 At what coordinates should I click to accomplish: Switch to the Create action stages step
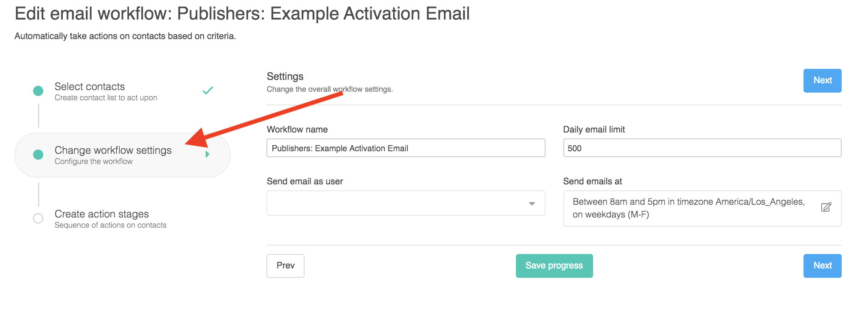(102, 214)
